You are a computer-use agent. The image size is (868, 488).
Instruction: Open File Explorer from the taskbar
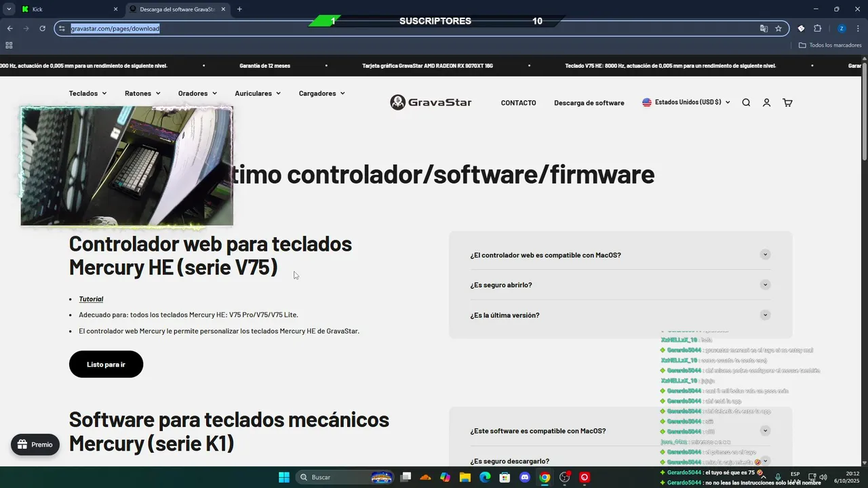tap(465, 477)
